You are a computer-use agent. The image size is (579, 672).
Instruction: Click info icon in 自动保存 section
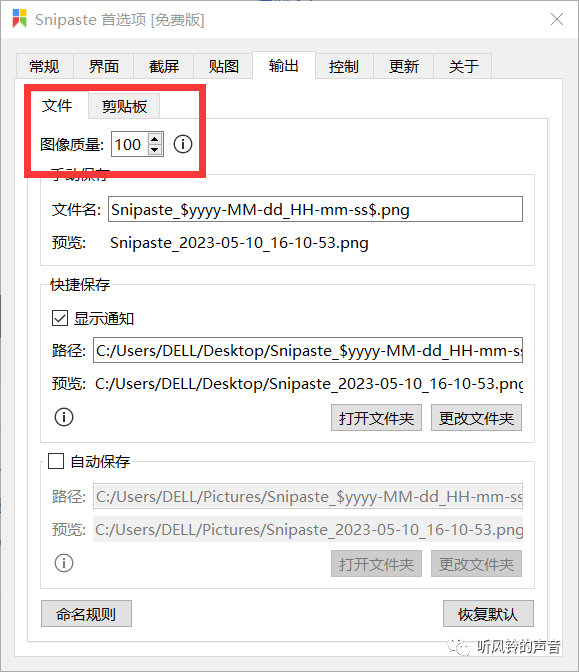point(64,563)
